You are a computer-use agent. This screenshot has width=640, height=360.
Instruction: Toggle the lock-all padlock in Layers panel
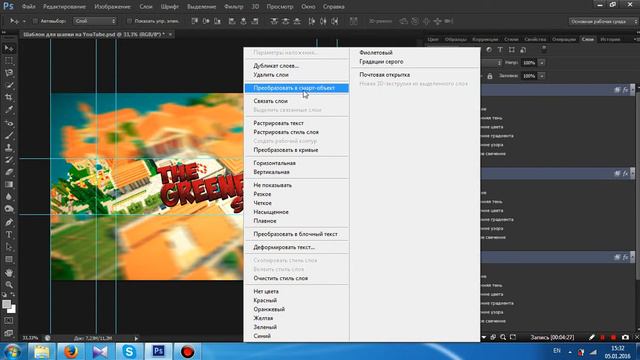tap(490, 76)
